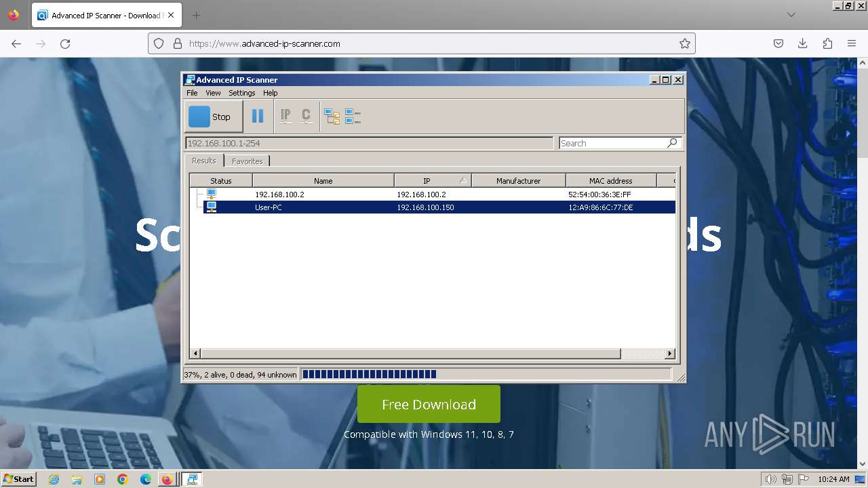Click into the Search field
Image resolution: width=868 pixels, height=488 pixels.
pyautogui.click(x=612, y=143)
